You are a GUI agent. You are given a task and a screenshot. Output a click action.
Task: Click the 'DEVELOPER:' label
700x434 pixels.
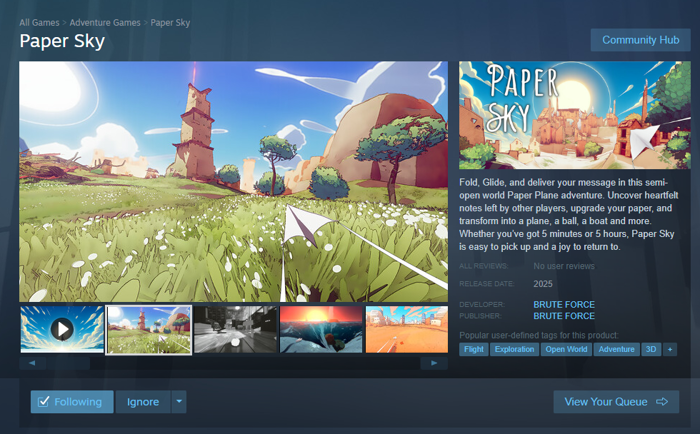482,305
